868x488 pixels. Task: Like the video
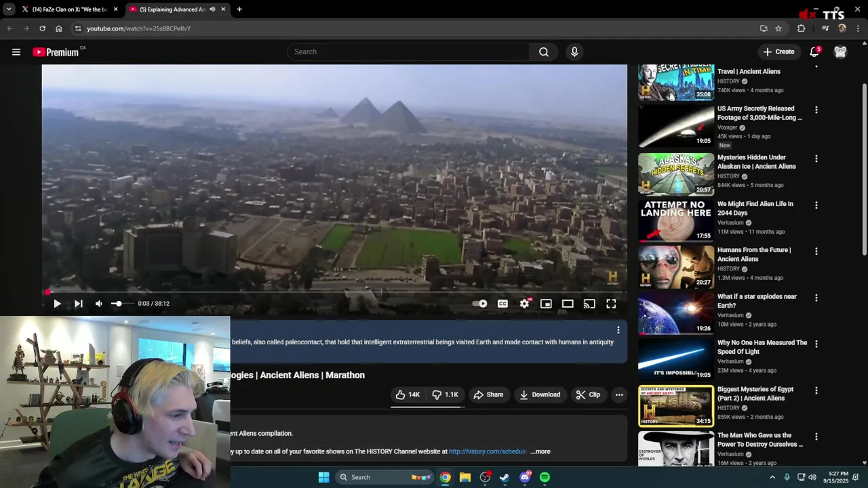click(408, 394)
